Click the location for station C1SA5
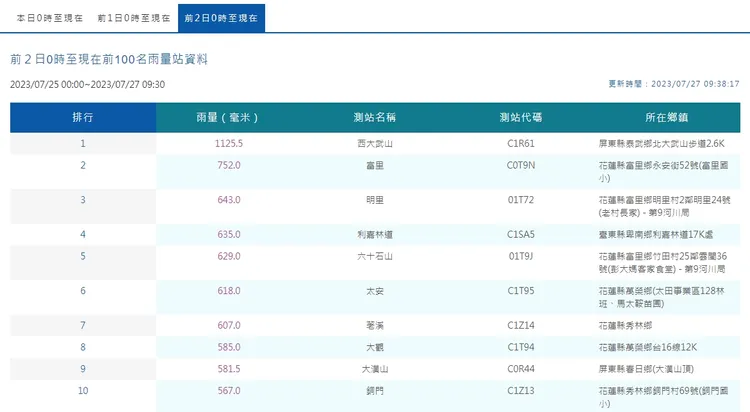 (x=656, y=234)
